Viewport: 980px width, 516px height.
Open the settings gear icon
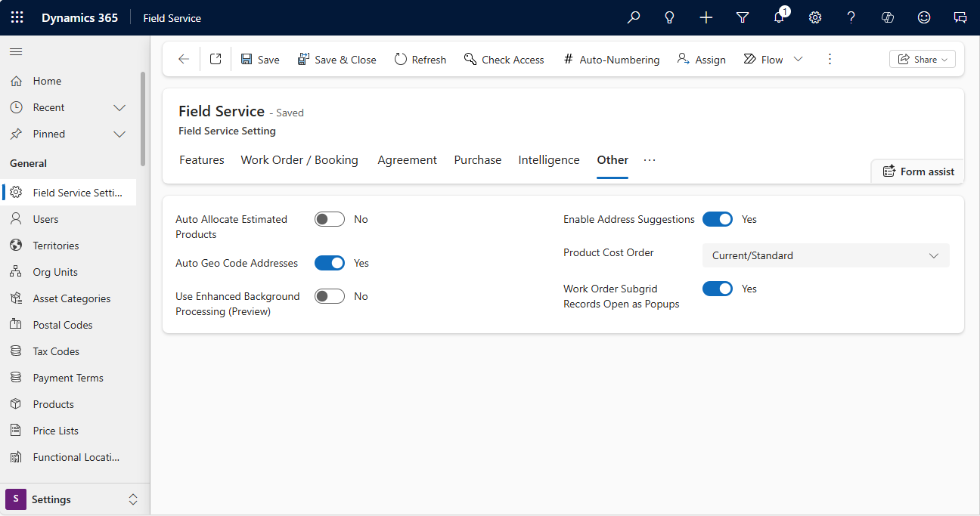tap(814, 17)
